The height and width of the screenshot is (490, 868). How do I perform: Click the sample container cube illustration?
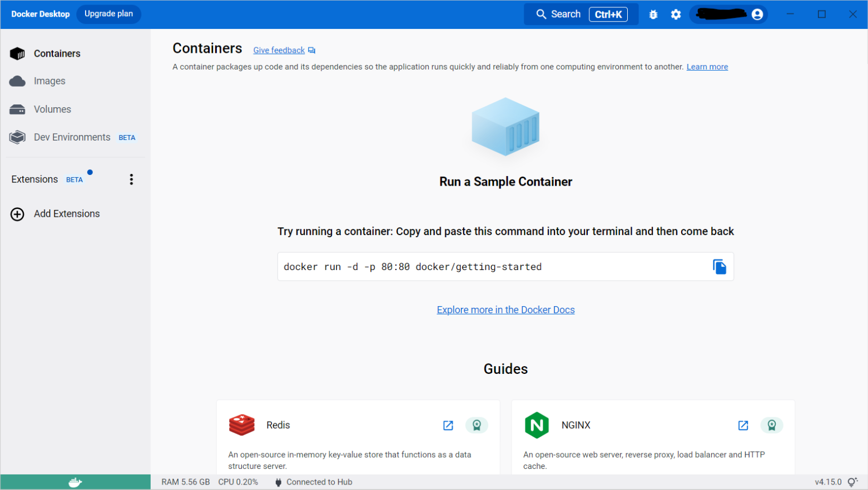pyautogui.click(x=505, y=127)
